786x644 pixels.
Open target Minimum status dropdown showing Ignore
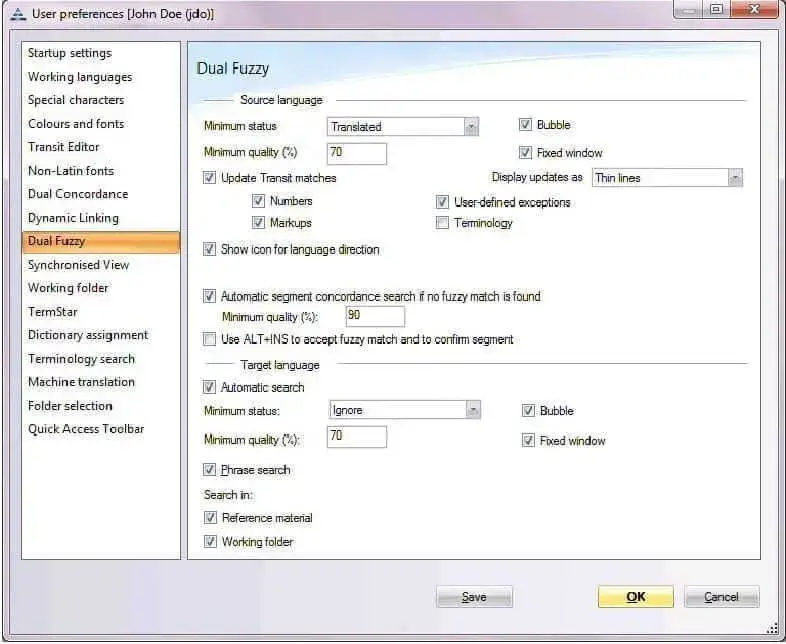[405, 410]
